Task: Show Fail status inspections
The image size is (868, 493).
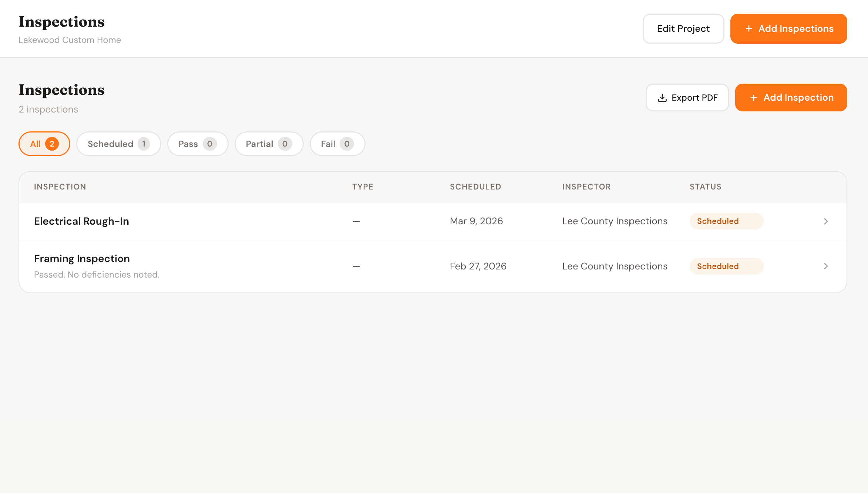Action: (x=337, y=144)
